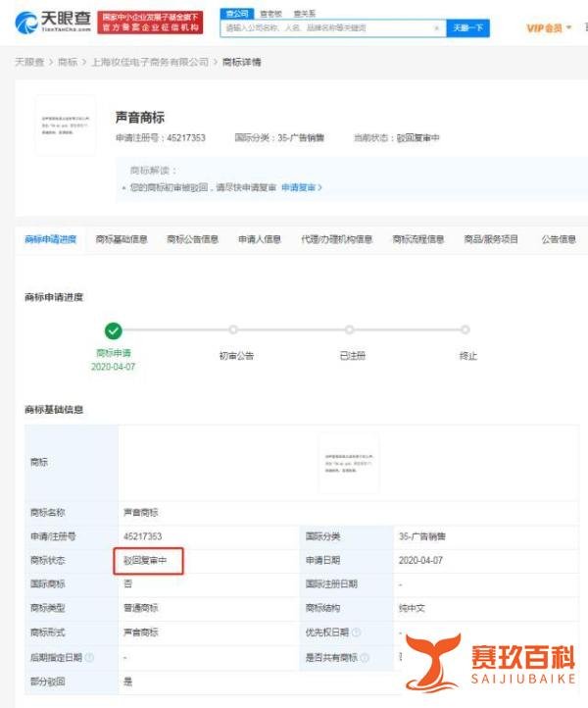This screenshot has height=708, width=588.
Task: Open info tooltip beside 优先权日期
Action: [356, 632]
